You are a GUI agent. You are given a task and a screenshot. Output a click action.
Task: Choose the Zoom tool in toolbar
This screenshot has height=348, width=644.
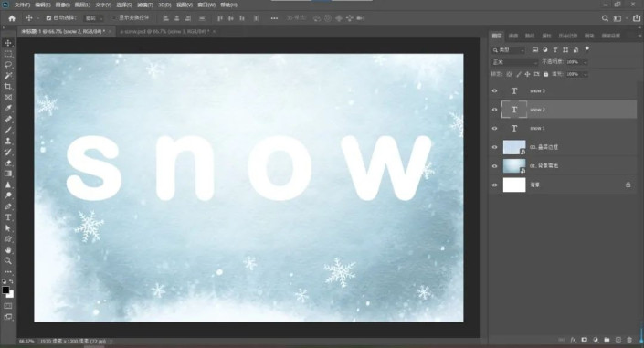8,261
